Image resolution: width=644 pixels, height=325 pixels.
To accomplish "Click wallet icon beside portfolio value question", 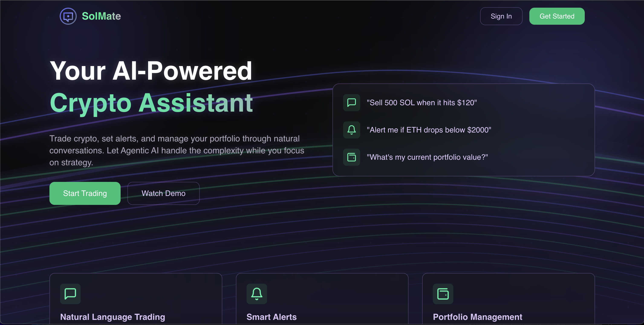I will coord(351,157).
